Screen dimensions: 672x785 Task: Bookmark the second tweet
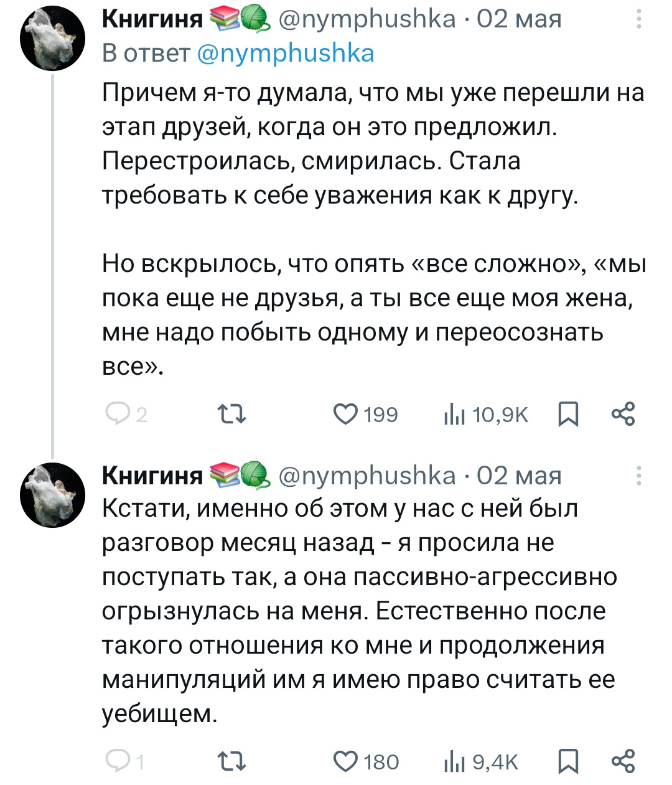click(x=567, y=761)
